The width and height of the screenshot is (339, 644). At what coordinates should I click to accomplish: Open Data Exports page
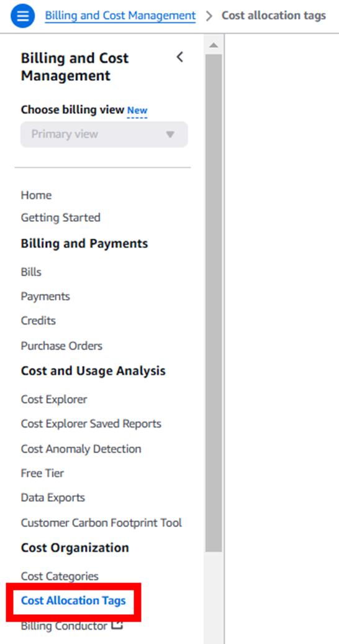(53, 498)
